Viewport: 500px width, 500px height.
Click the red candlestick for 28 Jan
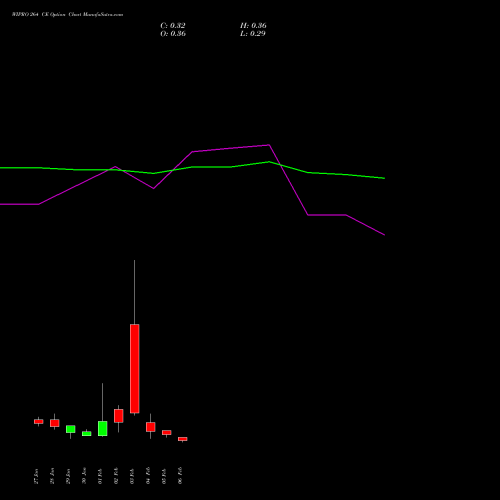(x=55, y=423)
